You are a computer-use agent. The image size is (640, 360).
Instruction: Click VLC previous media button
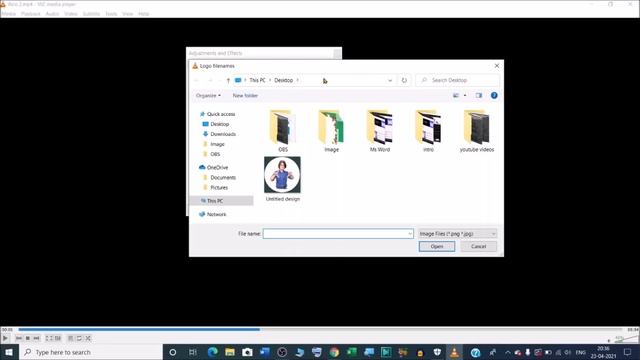(x=18, y=338)
